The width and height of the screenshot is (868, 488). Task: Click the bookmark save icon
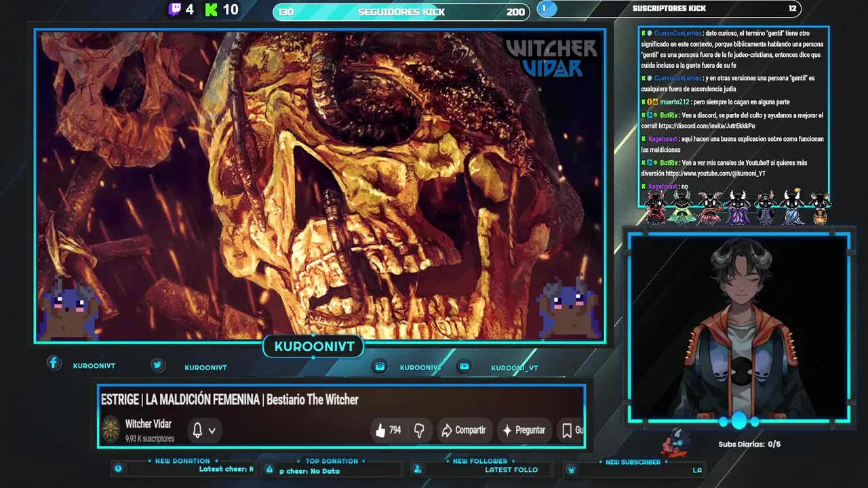567,430
